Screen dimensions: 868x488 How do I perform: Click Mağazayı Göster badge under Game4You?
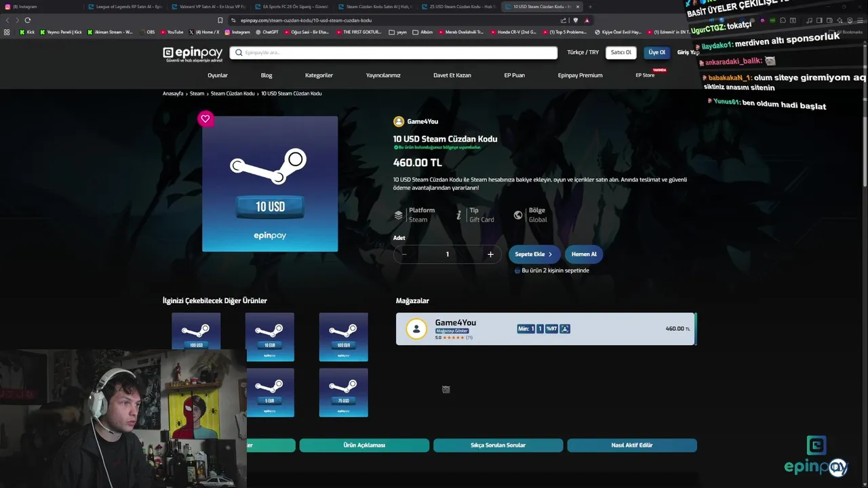[x=452, y=331]
